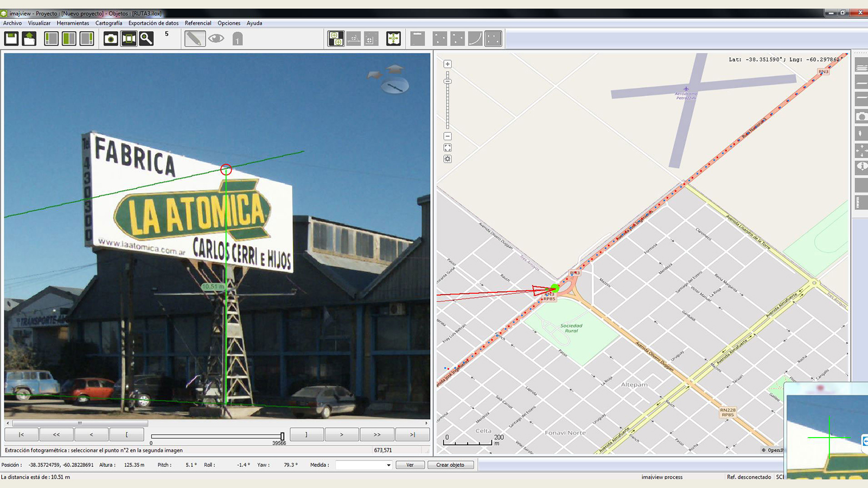This screenshot has height=488, width=868.
Task: Select the left-panel layout icon
Action: pyautogui.click(x=51, y=38)
